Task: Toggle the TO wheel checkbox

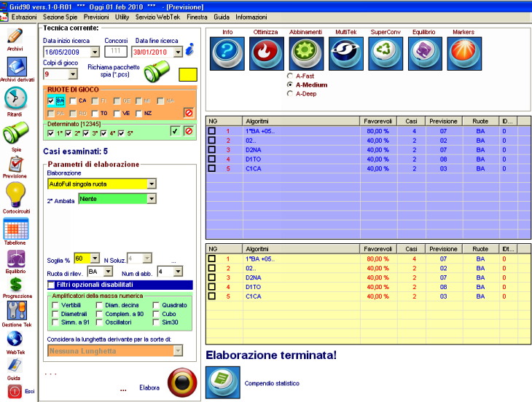Action: coord(95,114)
